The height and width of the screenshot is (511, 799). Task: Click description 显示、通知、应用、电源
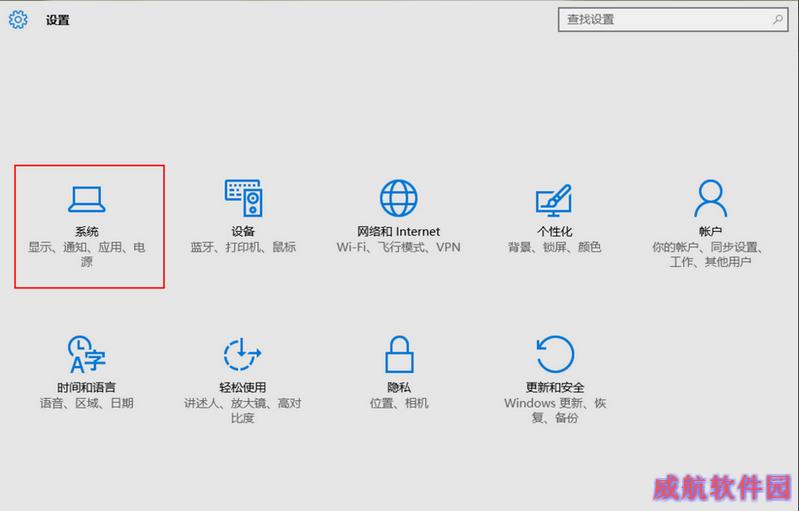[x=87, y=255]
